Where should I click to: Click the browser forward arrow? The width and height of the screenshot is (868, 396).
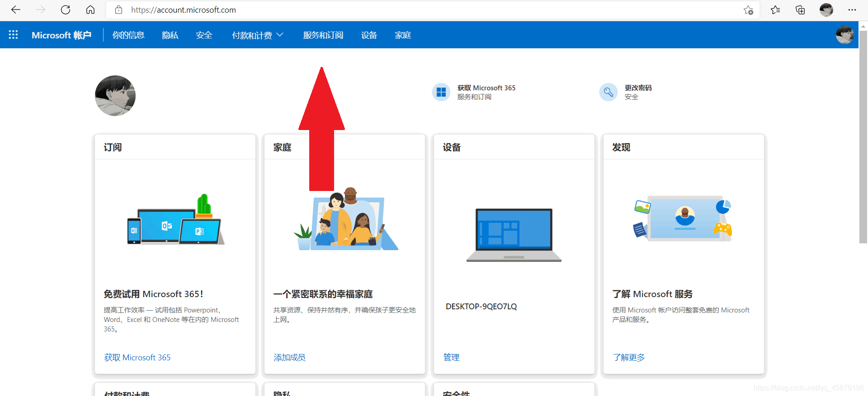pos(41,10)
